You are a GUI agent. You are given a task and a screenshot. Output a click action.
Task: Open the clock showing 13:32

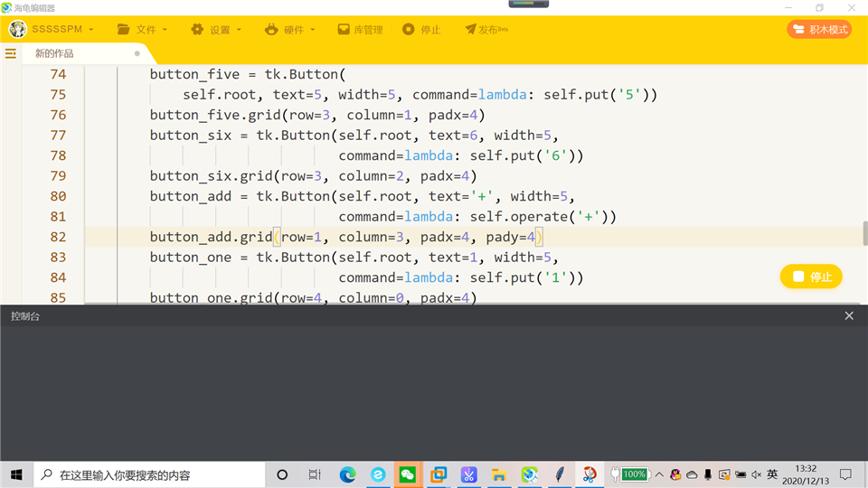806,474
